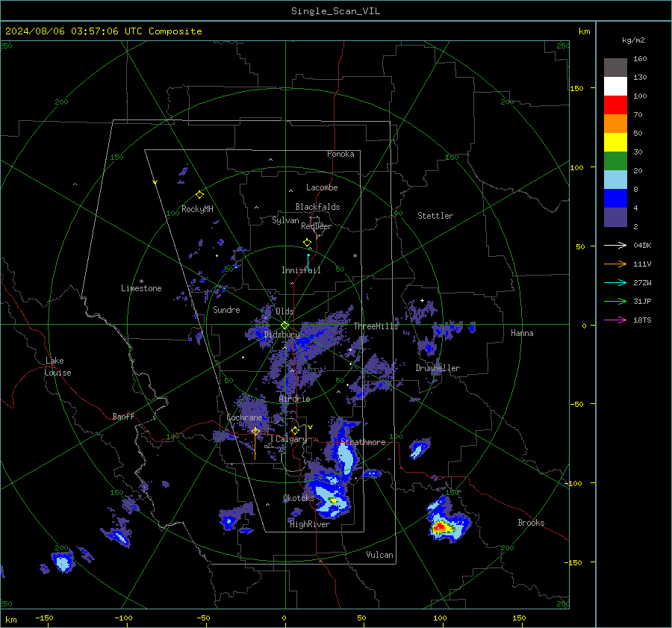Click the ThreeHills label
The width and height of the screenshot is (672, 628).
click(376, 326)
